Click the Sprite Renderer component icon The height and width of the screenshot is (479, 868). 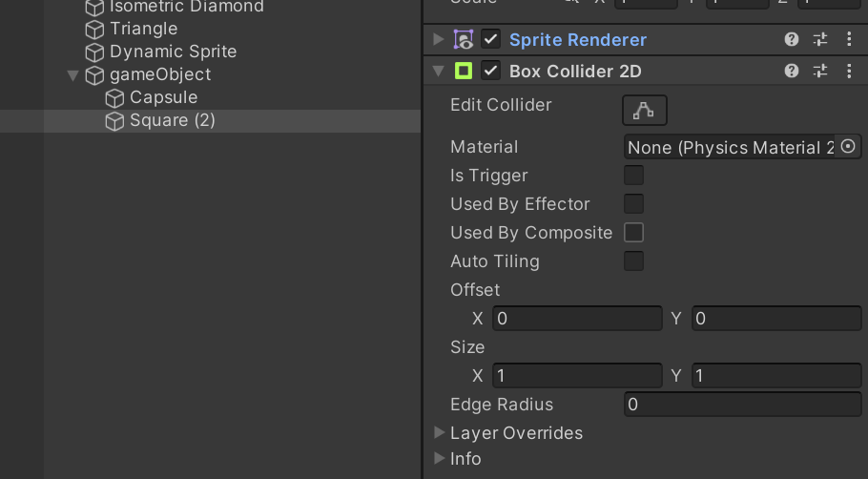click(464, 39)
